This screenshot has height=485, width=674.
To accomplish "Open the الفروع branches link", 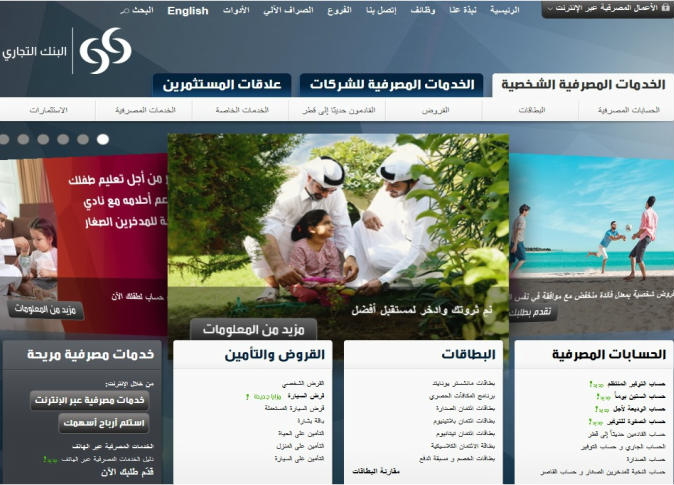I will (340, 10).
